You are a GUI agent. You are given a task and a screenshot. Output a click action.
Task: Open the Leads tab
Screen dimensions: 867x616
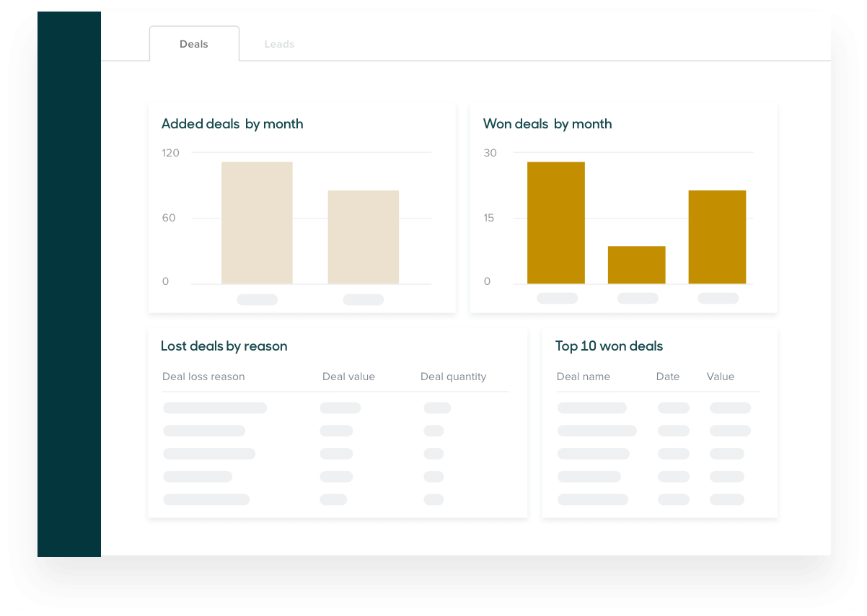tap(279, 44)
